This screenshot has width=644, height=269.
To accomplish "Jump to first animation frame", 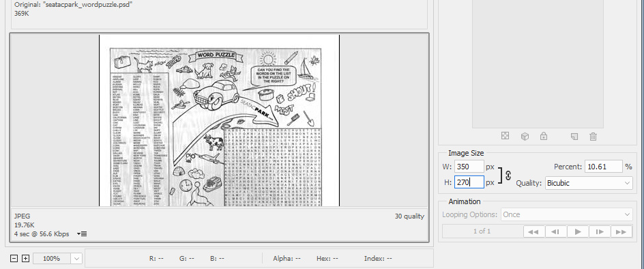I will point(534,231).
